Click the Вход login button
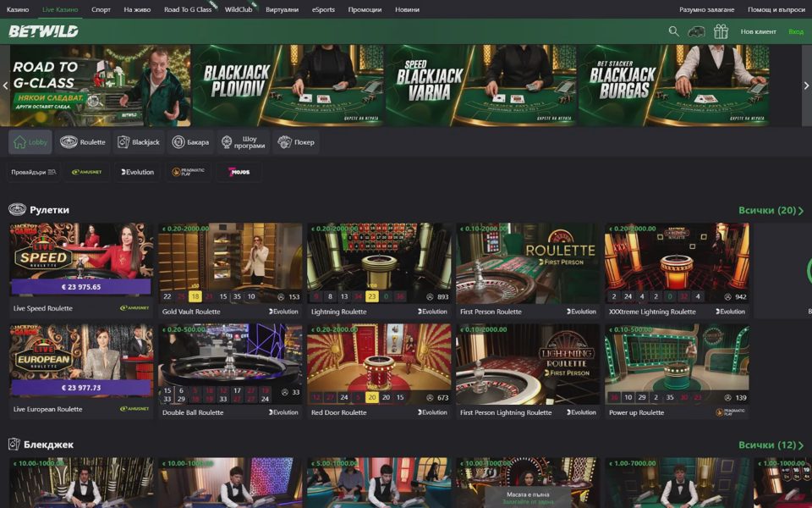This screenshot has height=508, width=812. pyautogui.click(x=796, y=31)
